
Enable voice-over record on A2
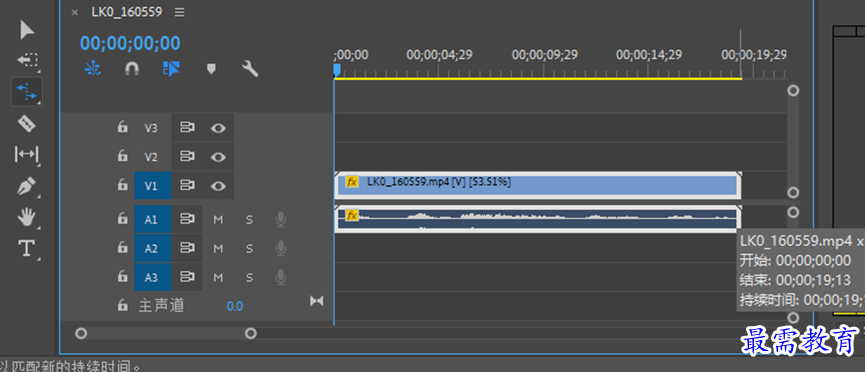281,248
